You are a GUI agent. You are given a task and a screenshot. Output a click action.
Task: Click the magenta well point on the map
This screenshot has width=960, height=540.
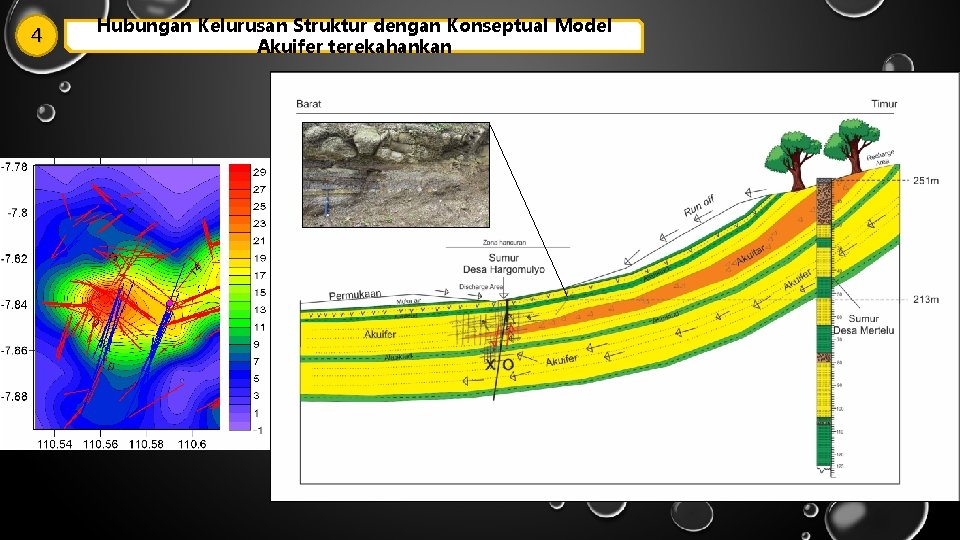click(170, 304)
